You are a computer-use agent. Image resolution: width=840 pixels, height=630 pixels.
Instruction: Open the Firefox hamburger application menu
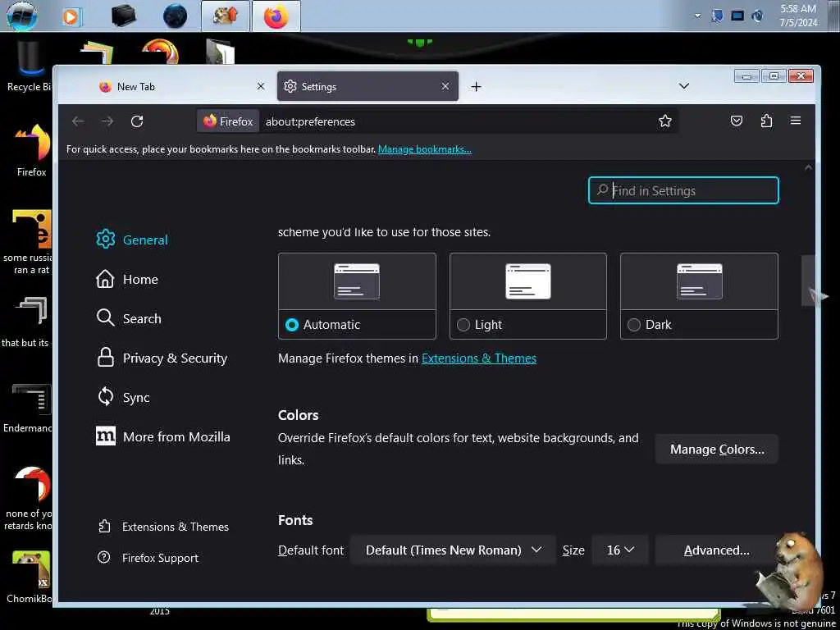(x=796, y=121)
